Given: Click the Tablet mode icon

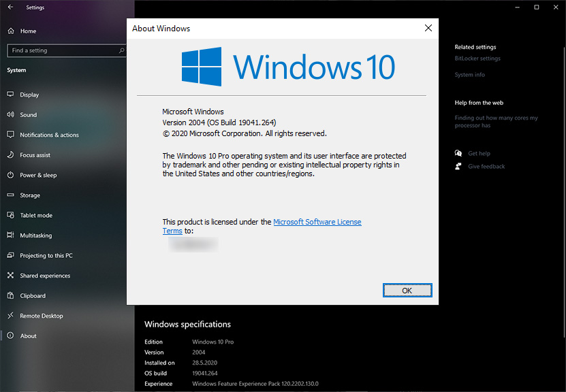Looking at the screenshot, I should click(10, 215).
